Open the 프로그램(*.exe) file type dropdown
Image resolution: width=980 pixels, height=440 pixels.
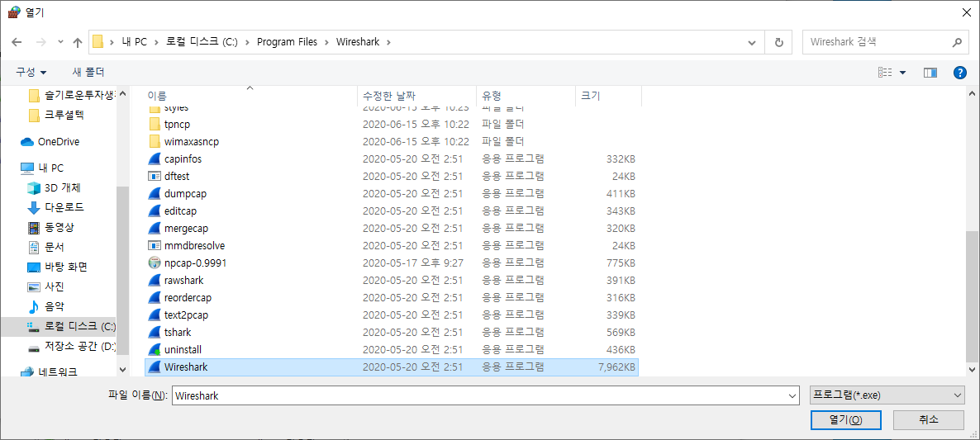[x=887, y=395]
